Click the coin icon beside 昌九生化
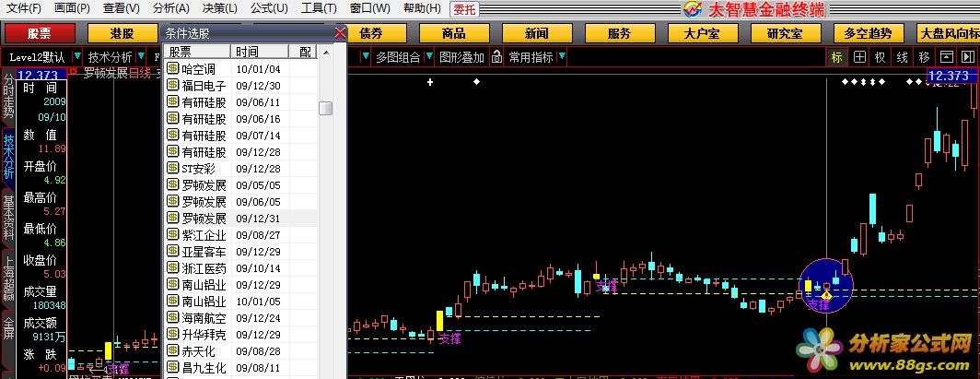 tap(173, 367)
